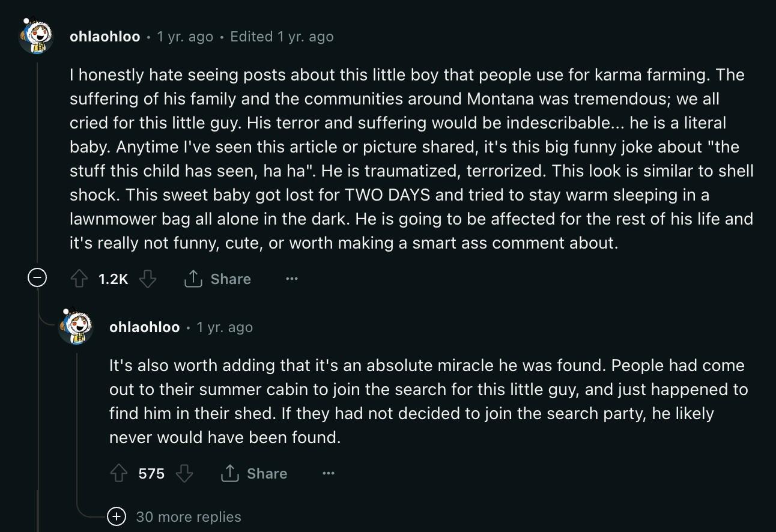Visit ohlaohloo's profile from top comment username
Image resolution: width=776 pixels, height=532 pixels.
[x=105, y=37]
